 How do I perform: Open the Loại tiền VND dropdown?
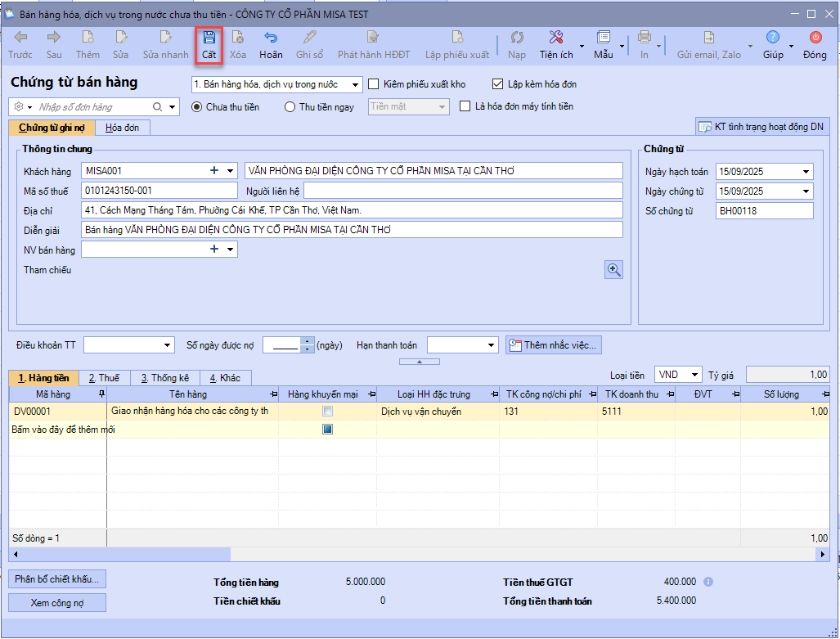pyautogui.click(x=695, y=375)
